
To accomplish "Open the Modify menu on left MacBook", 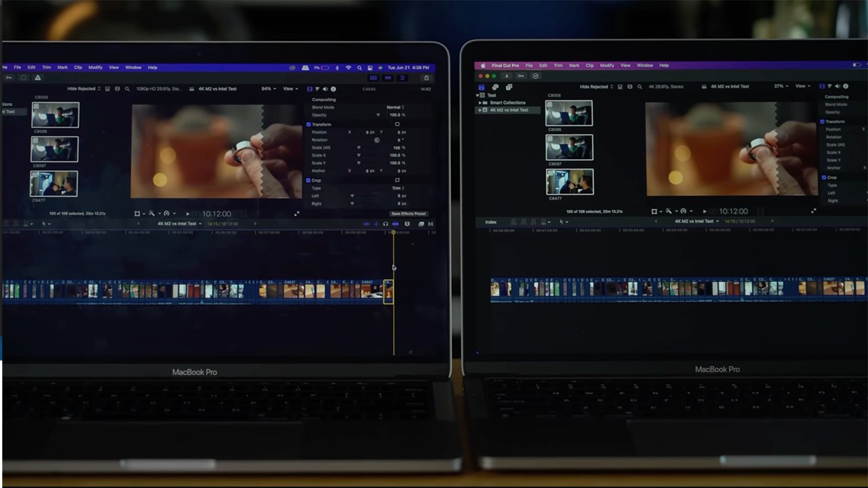I will tap(95, 68).
